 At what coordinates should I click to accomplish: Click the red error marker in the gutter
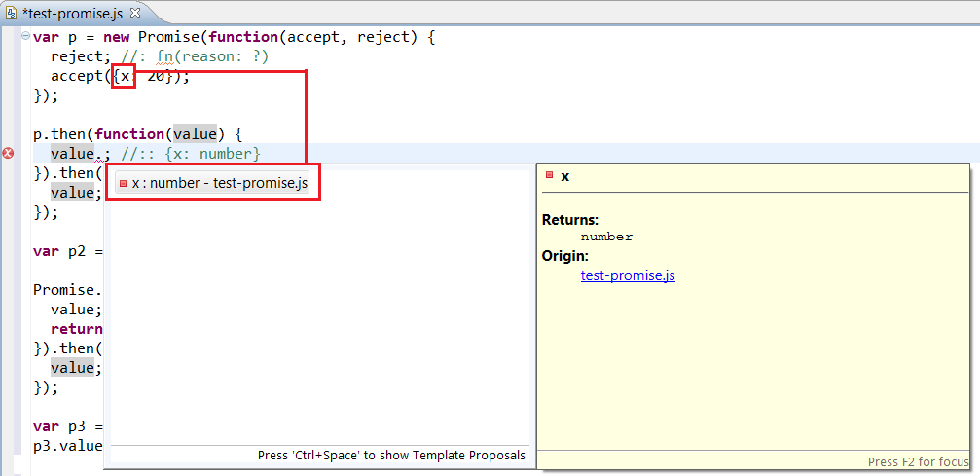[9, 154]
